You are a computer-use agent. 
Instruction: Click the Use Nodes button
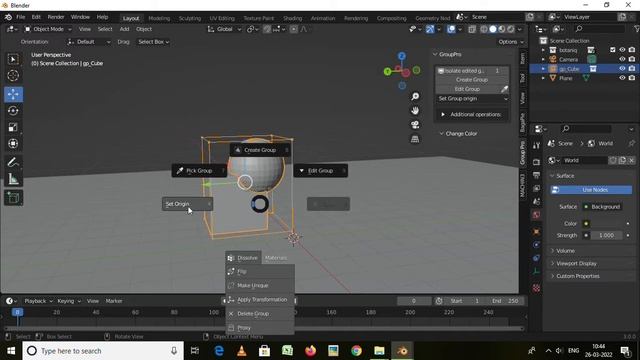(591, 190)
